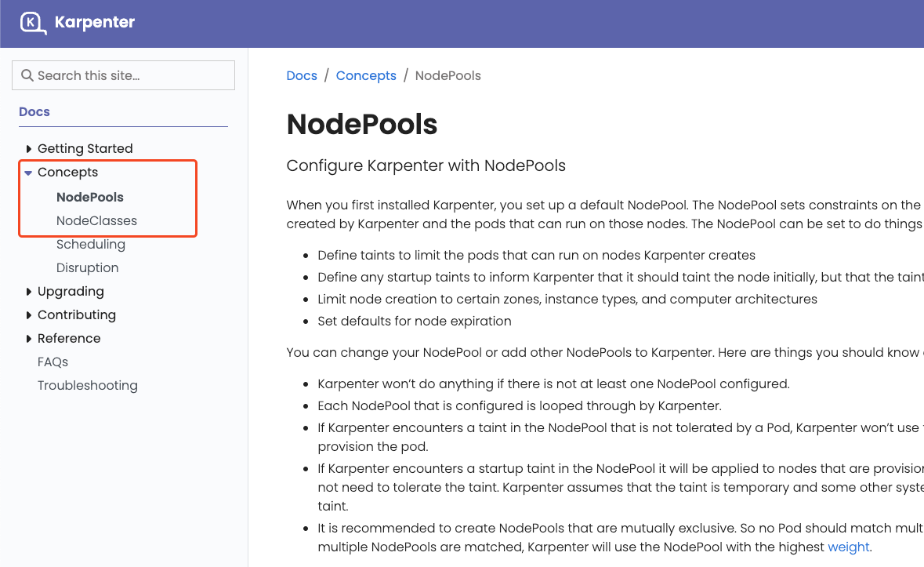Screen dimensions: 924x567
Task: Click the NodePools page heading
Action: point(362,125)
